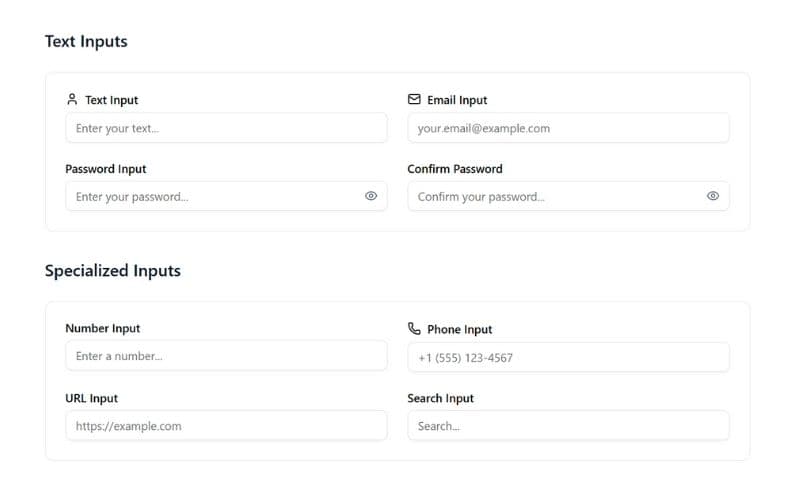Viewport: 800px width, 500px height.
Task: Show password using the Password Input eye icon
Action: click(371, 196)
